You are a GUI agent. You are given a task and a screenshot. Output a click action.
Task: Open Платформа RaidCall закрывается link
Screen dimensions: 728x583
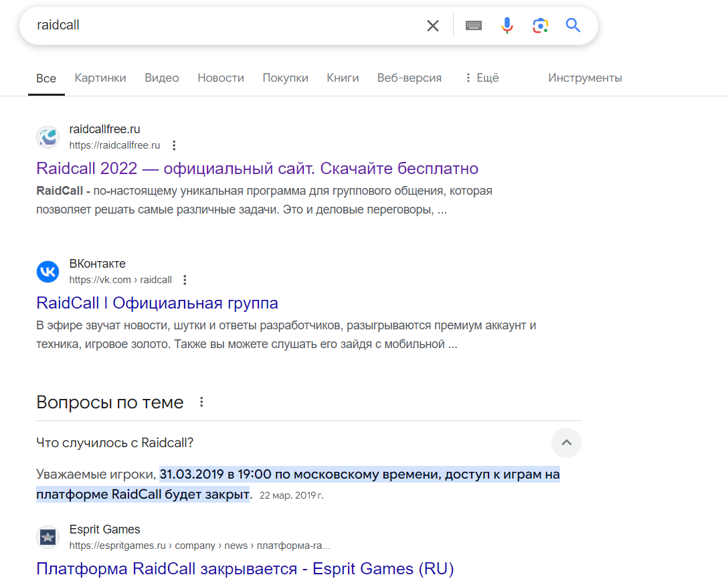(245, 569)
